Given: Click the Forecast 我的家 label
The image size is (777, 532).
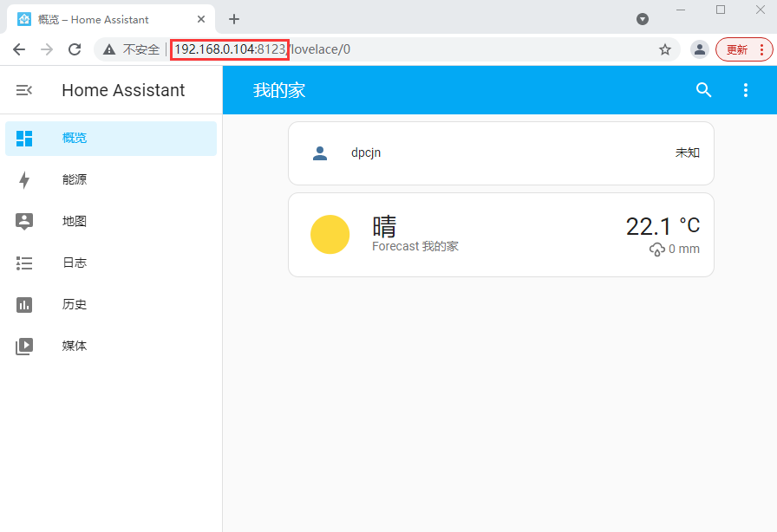Looking at the screenshot, I should [415, 246].
